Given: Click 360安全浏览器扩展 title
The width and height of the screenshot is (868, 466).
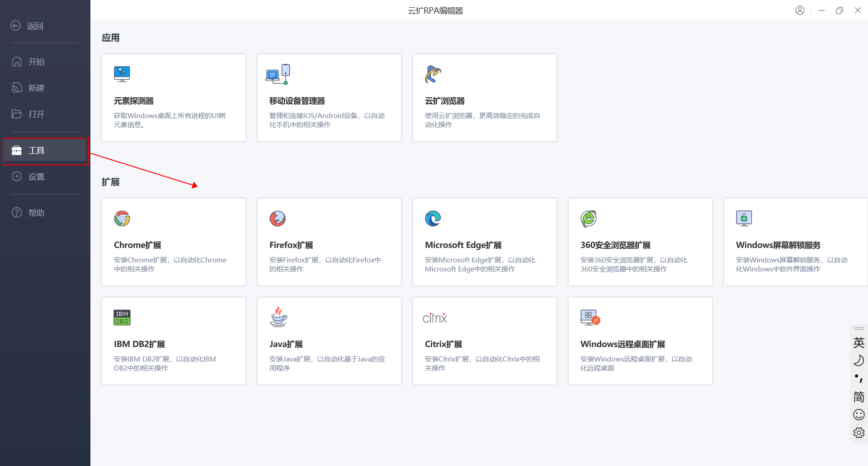Looking at the screenshot, I should [x=616, y=245].
